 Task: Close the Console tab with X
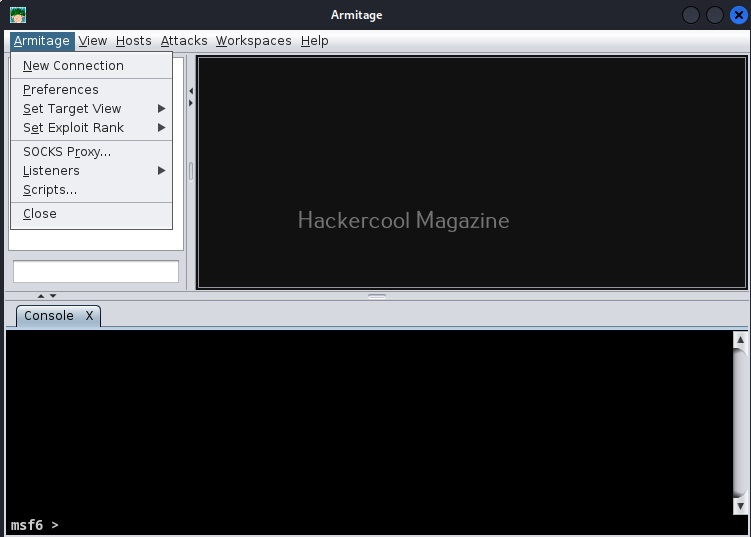coord(90,316)
